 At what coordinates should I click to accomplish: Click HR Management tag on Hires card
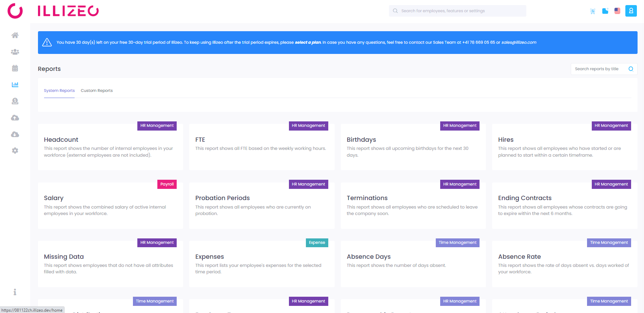(611, 125)
